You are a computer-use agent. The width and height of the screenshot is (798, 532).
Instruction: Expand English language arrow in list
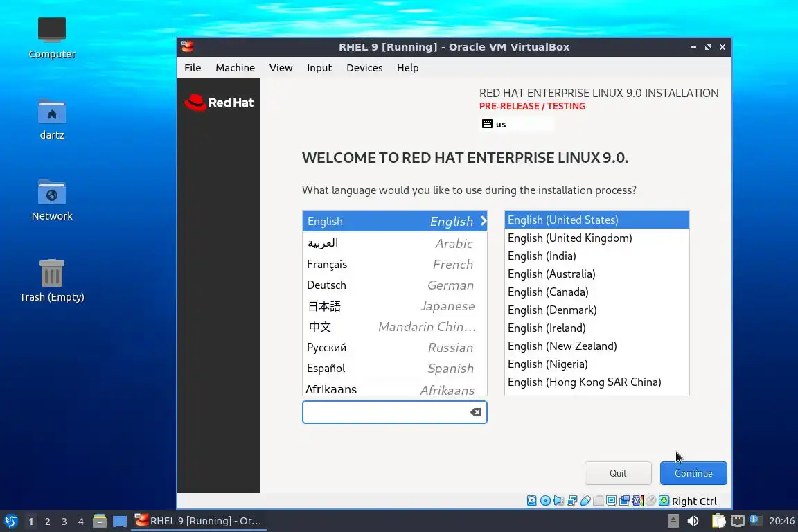pyautogui.click(x=484, y=221)
